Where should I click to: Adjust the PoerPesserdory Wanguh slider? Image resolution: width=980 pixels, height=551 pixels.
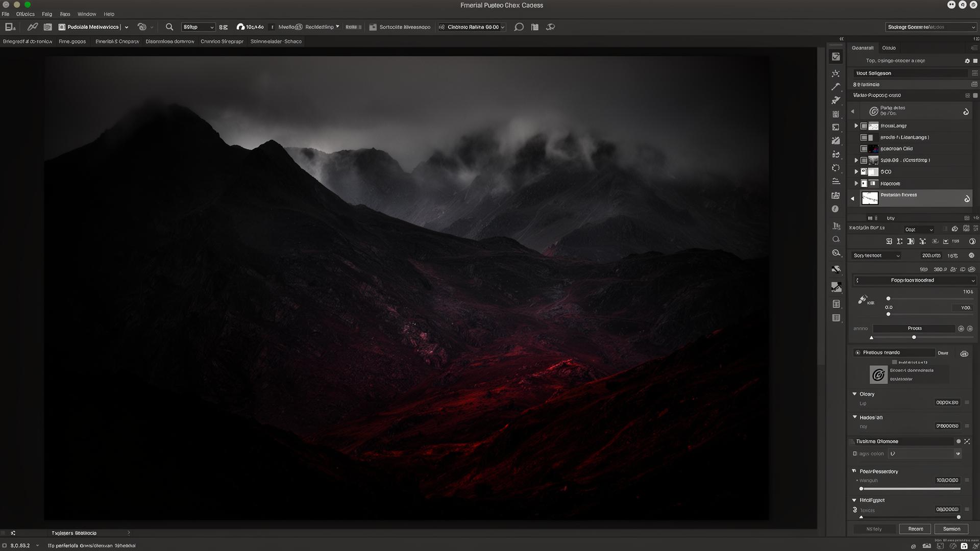point(910,489)
